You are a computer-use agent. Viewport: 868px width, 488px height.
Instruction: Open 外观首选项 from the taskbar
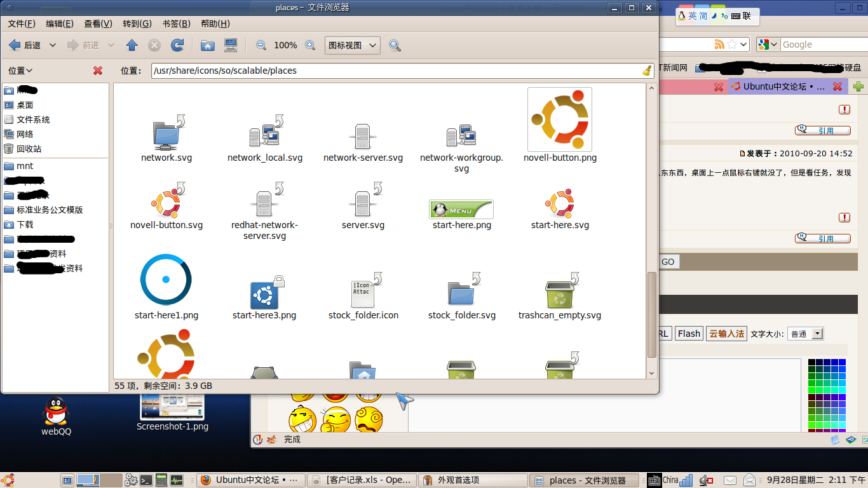pyautogui.click(x=472, y=480)
